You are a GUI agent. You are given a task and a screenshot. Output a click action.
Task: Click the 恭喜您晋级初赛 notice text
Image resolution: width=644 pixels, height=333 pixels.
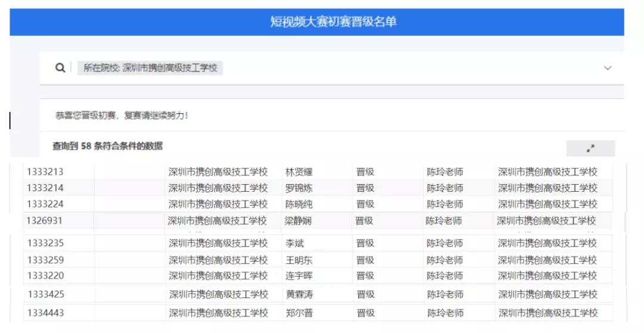pyautogui.click(x=121, y=116)
